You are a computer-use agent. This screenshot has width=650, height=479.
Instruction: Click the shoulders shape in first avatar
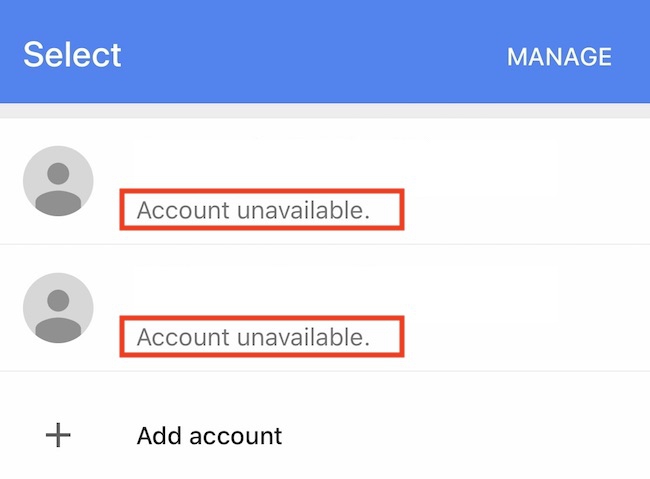58,202
